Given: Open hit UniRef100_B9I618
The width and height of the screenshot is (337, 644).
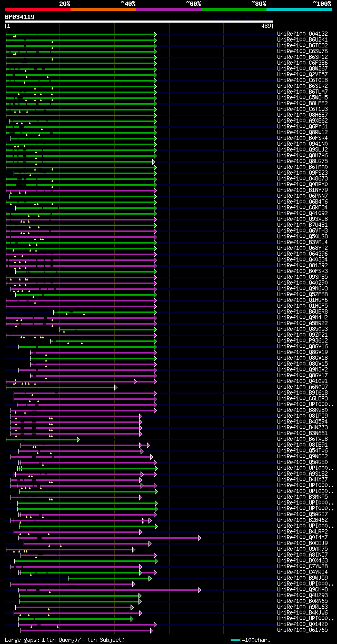Looking at the screenshot, I should point(302,393).
